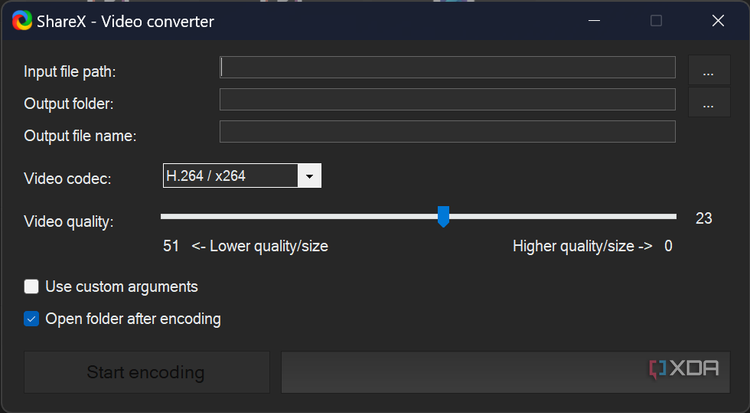Close the Video converter window
Image resolution: width=750 pixels, height=413 pixels.
click(x=718, y=21)
